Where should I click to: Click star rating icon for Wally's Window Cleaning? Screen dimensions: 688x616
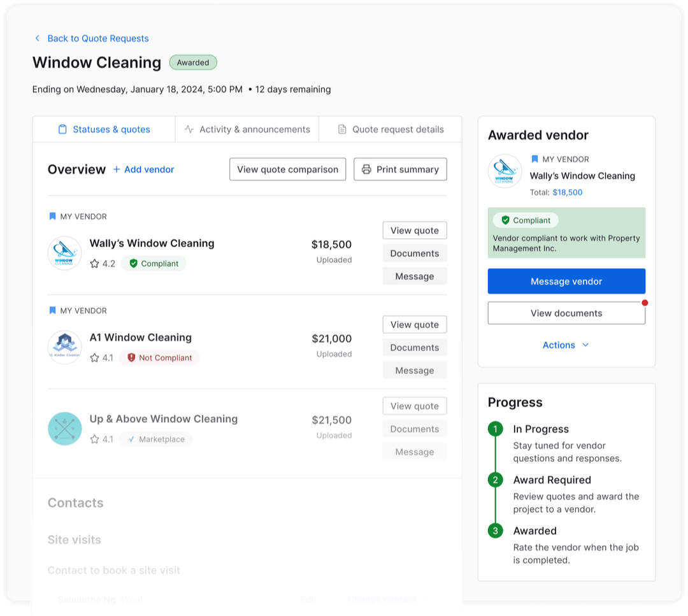(x=95, y=263)
